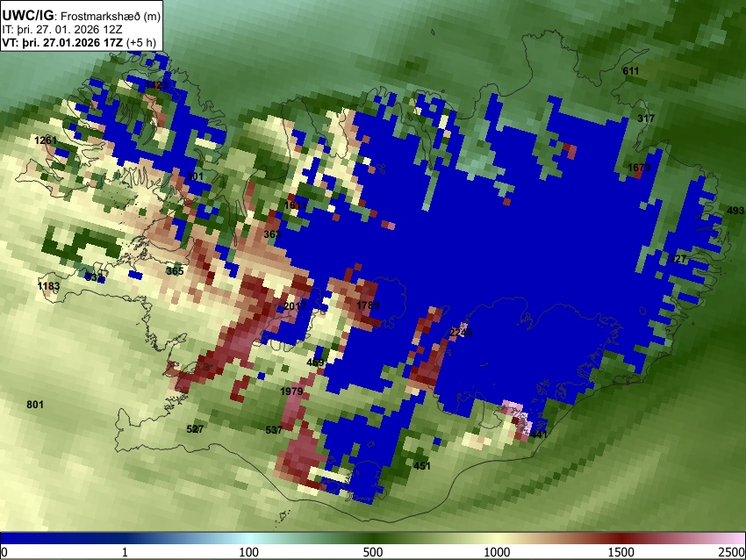Click the map value 1979
This screenshot has width=746, height=560.
[x=291, y=391]
